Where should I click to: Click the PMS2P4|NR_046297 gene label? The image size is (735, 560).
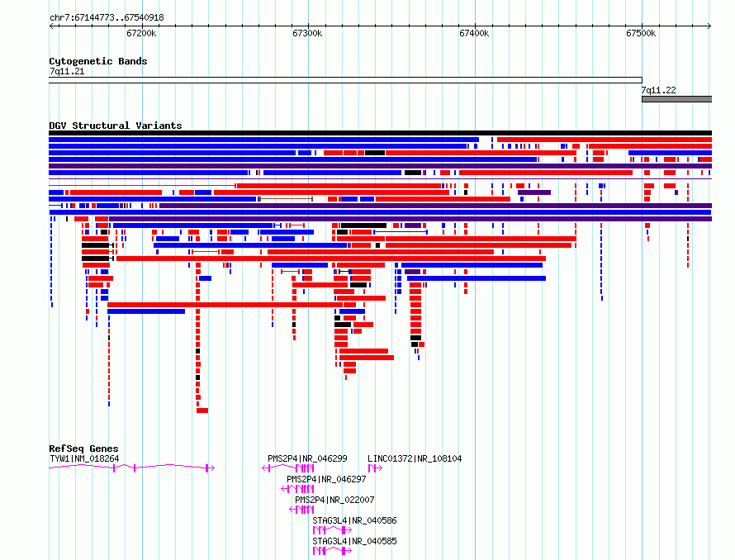326,479
